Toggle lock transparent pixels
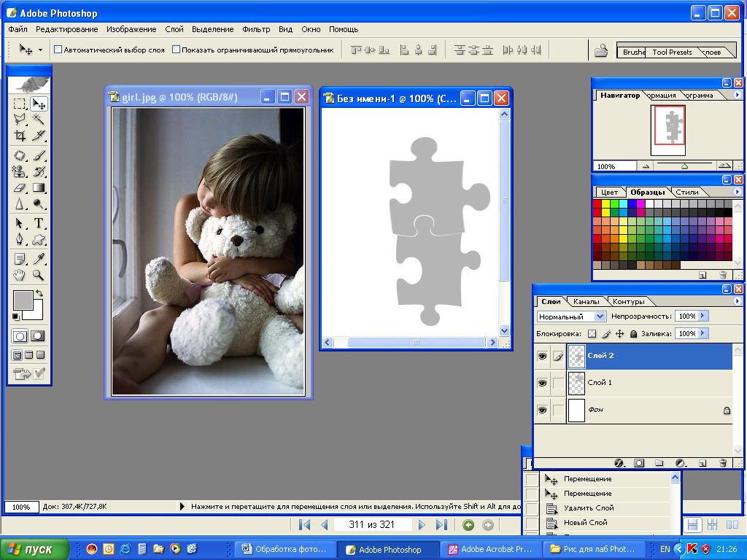The image size is (747, 560). tap(592, 334)
